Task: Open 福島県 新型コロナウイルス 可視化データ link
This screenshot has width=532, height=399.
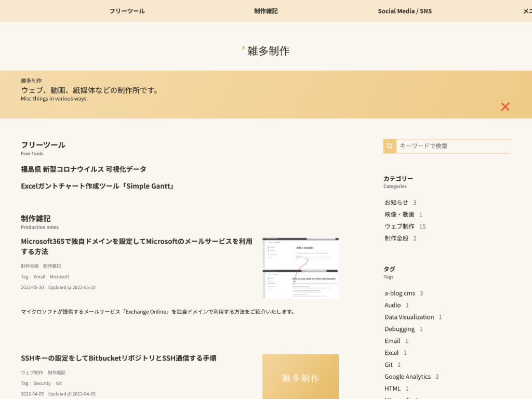Action: (x=84, y=169)
